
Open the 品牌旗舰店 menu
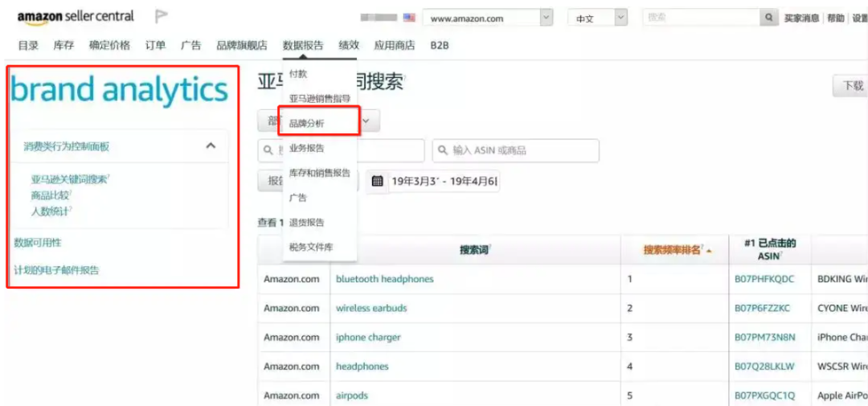click(242, 45)
